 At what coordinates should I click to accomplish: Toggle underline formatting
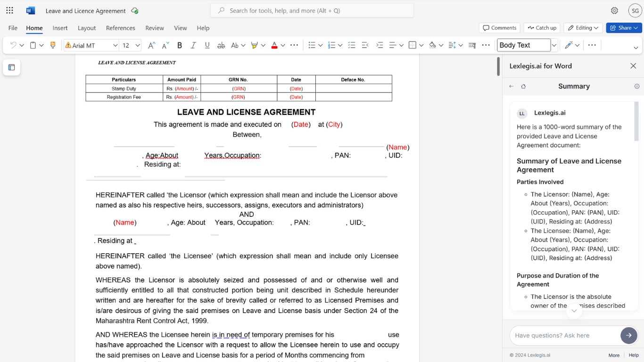pos(207,45)
